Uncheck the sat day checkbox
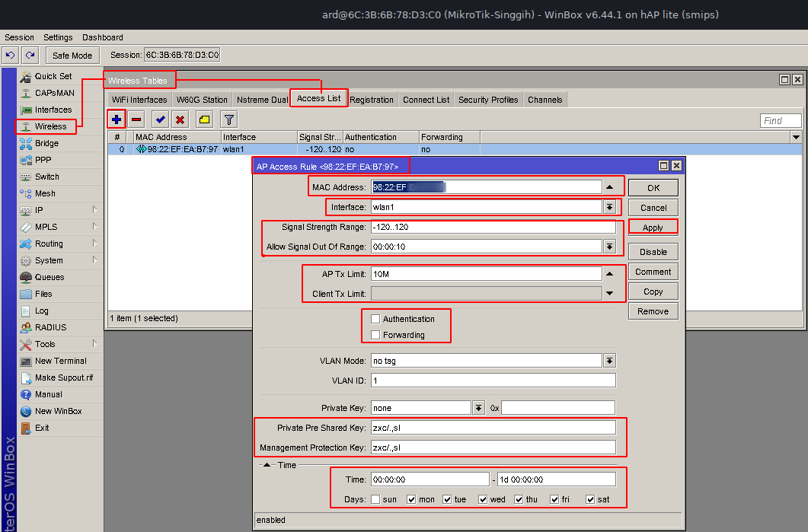Viewport: 808px width, 532px height. (590, 499)
